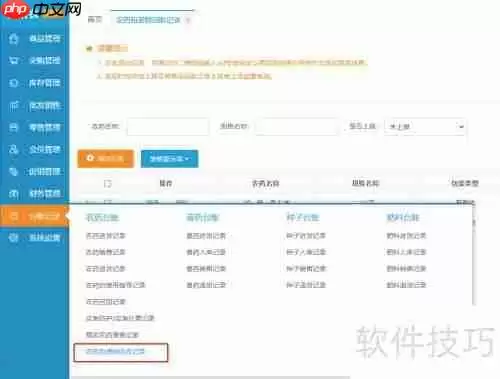The height and width of the screenshot is (379, 500).
Task: Open the system settings gear sidebar item
Action: coord(34,238)
